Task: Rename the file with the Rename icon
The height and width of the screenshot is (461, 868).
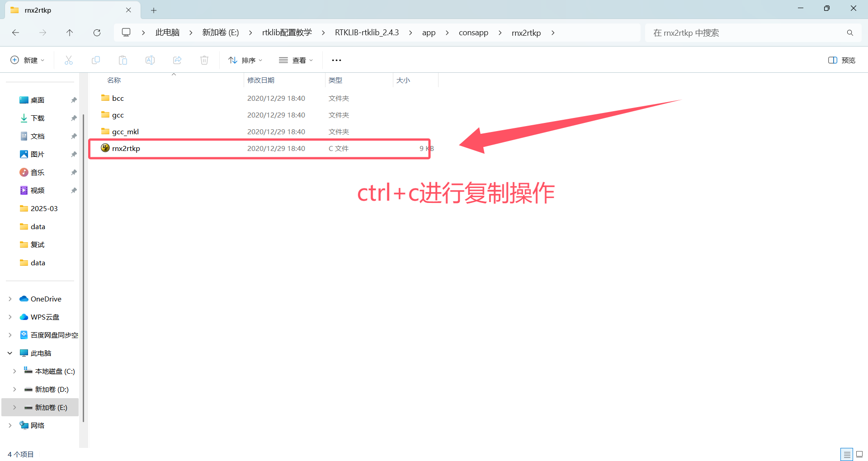Action: 150,60
